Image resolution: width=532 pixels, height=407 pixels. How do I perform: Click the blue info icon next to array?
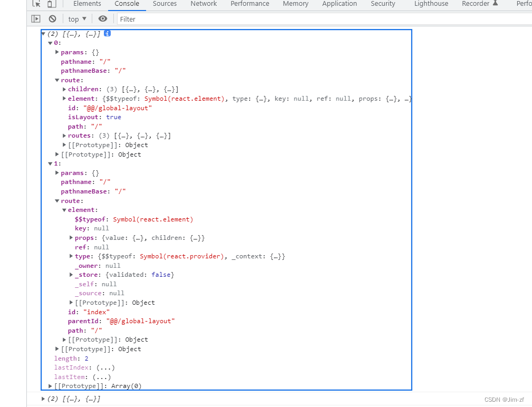(107, 33)
